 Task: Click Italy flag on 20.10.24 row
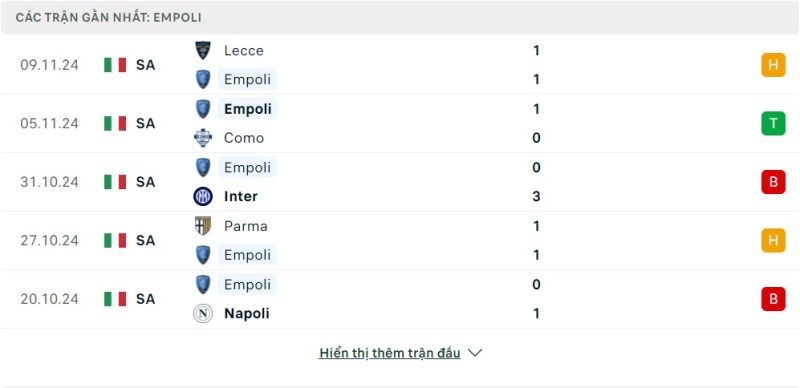coord(115,299)
